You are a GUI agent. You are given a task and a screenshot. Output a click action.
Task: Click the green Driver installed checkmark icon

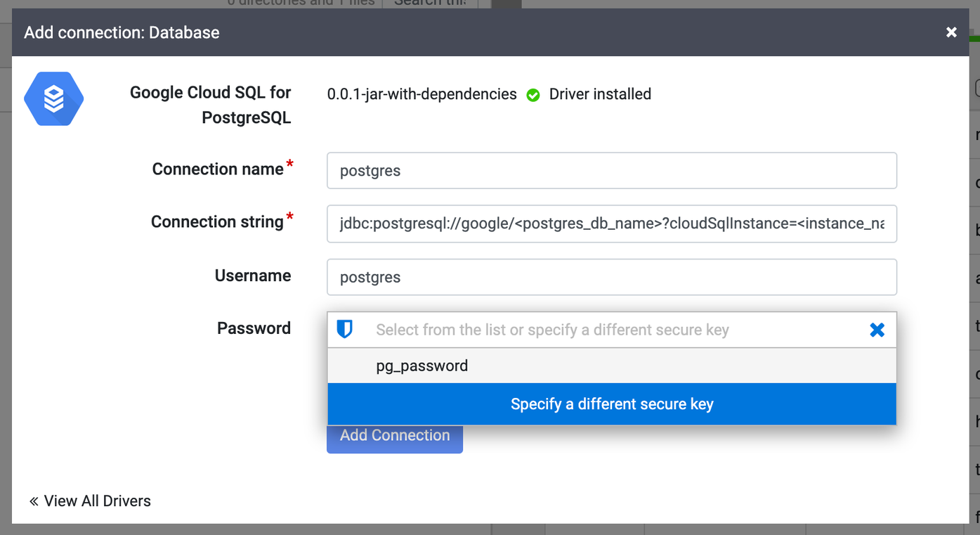pyautogui.click(x=533, y=94)
